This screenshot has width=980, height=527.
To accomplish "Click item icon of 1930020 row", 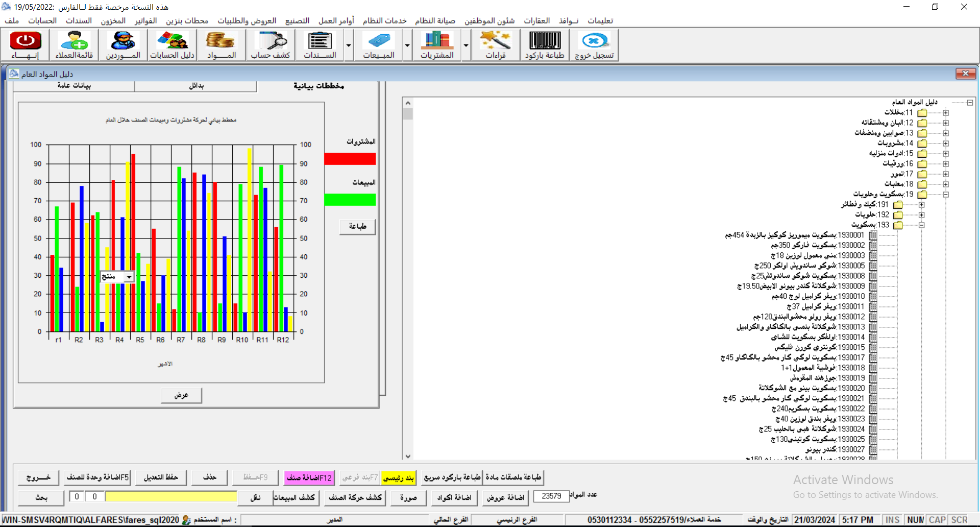I will (873, 389).
